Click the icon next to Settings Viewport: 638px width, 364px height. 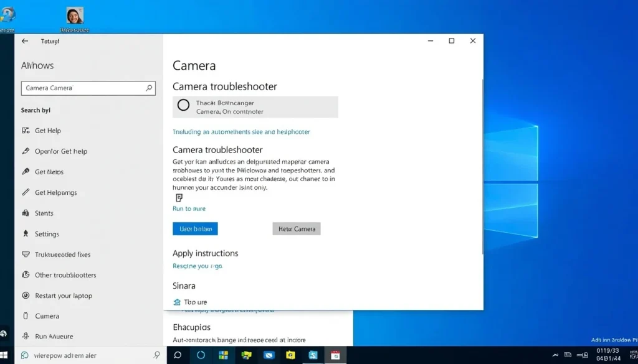[26, 233]
